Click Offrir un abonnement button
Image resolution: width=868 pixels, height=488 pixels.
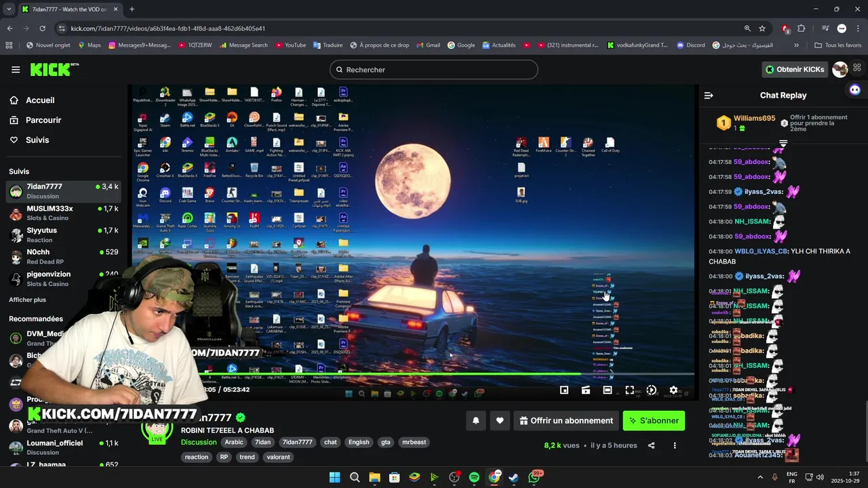tap(566, 421)
